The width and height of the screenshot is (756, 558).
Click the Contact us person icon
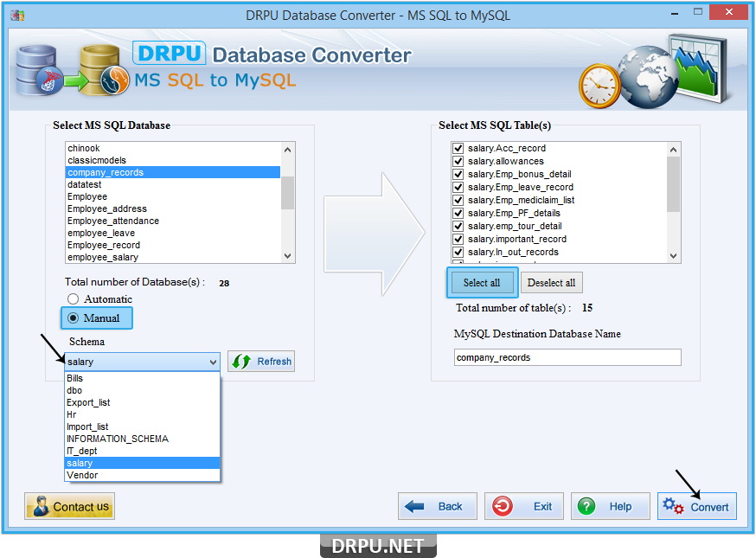click(x=41, y=506)
